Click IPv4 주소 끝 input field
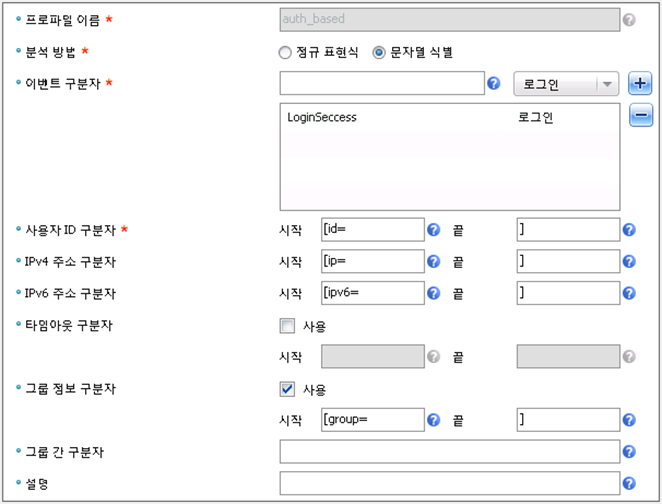This screenshot has height=504, width=662. tap(568, 261)
